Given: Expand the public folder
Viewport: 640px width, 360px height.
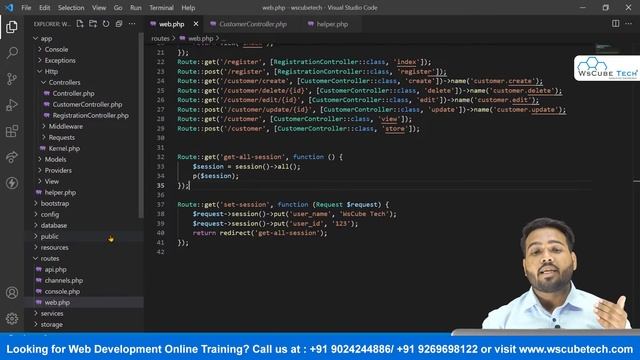Looking at the screenshot, I should click(49, 237).
